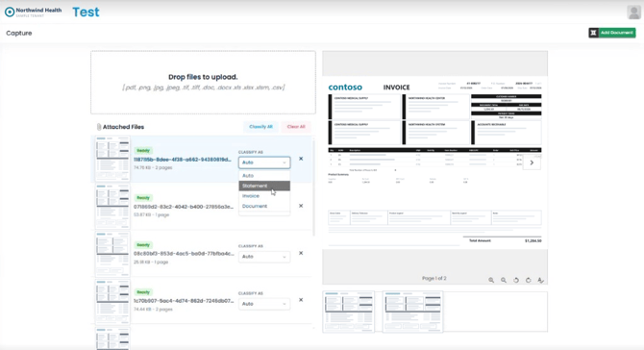This screenshot has width=644, height=350.
Task: Select the second page thumbnail below preview
Action: tap(412, 312)
